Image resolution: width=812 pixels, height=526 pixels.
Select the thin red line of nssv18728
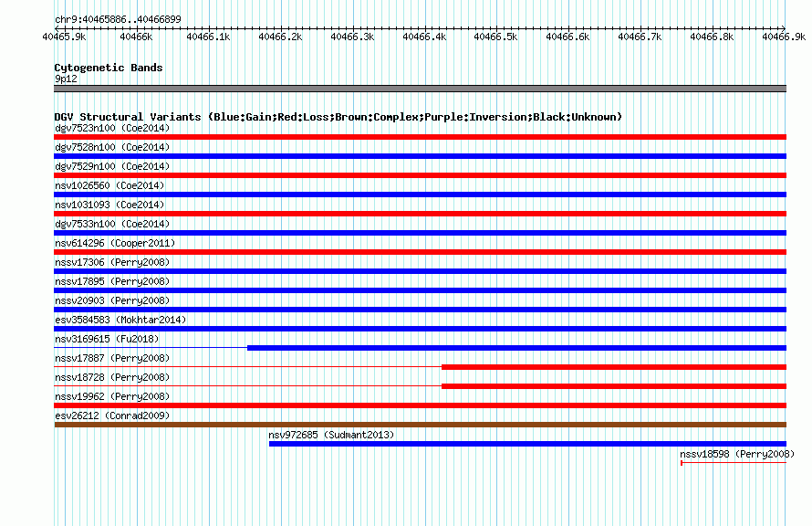coord(247,385)
